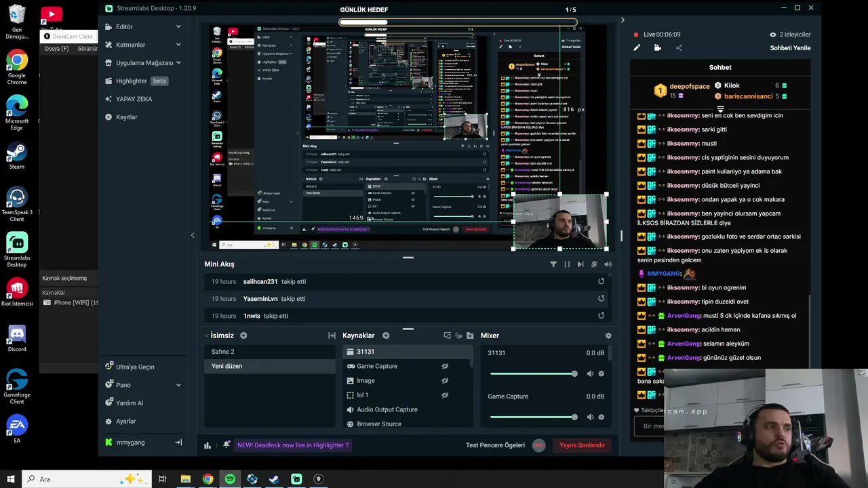Click Sohbeti Yenile to refresh chat

(x=790, y=48)
